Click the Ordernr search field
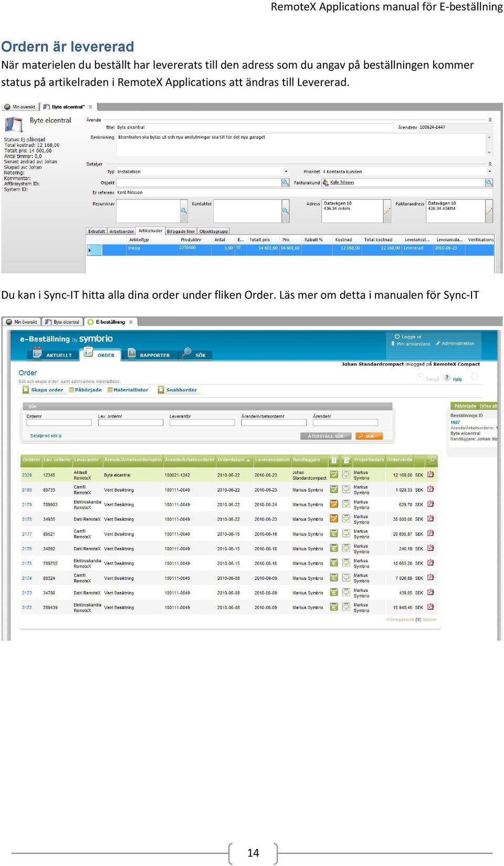Image resolution: width=504 pixels, height=866 pixels. [x=59, y=422]
